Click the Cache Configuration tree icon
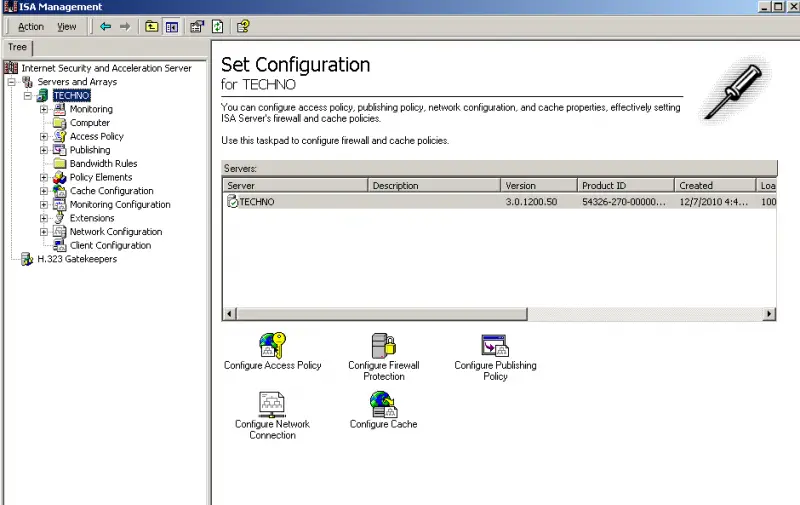The height and width of the screenshot is (505, 800). 60,191
